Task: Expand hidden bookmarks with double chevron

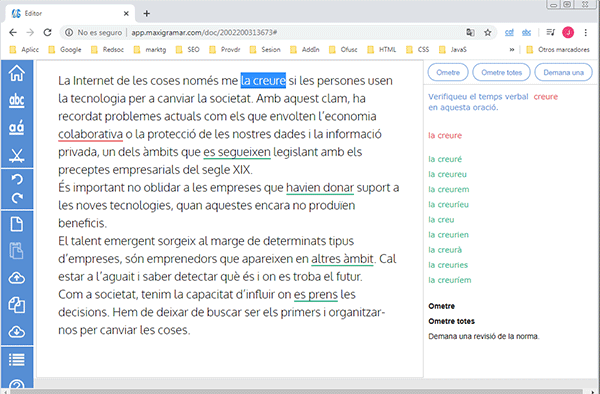Action: click(x=512, y=49)
